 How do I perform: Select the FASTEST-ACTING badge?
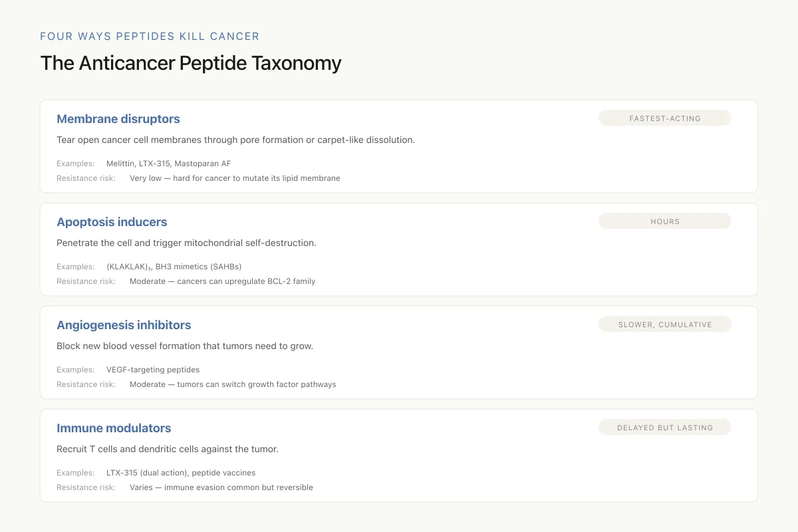click(665, 118)
